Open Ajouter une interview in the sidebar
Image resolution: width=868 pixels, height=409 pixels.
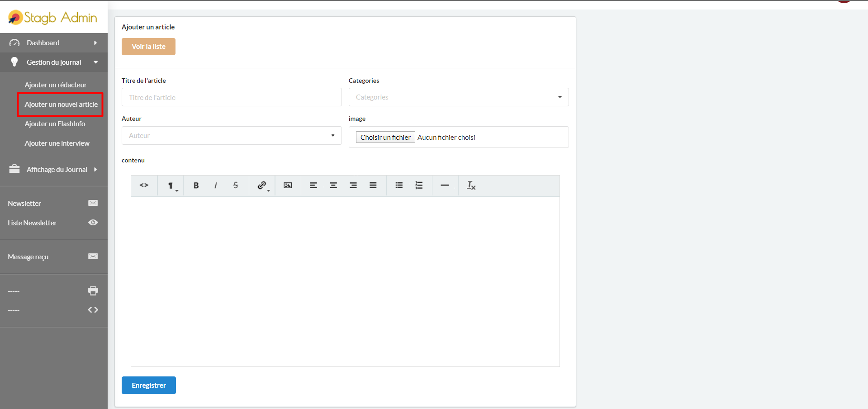(57, 143)
